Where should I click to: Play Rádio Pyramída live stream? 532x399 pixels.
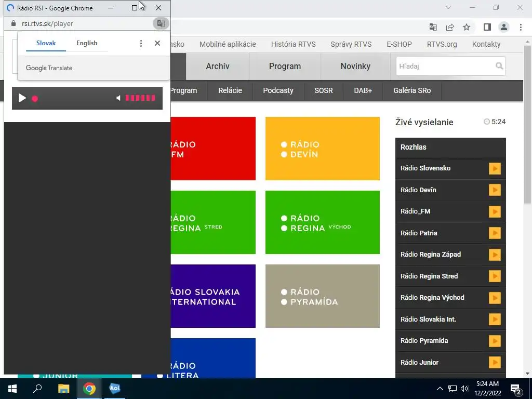[495, 341]
